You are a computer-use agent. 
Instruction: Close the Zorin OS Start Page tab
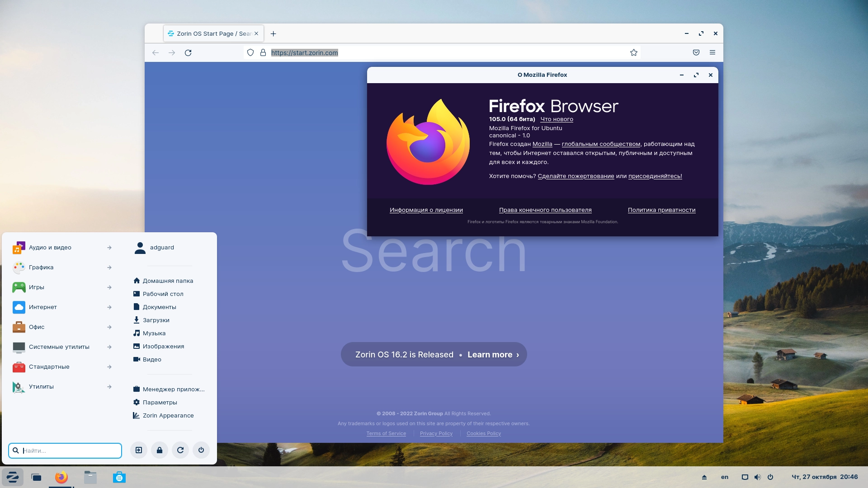pos(256,34)
